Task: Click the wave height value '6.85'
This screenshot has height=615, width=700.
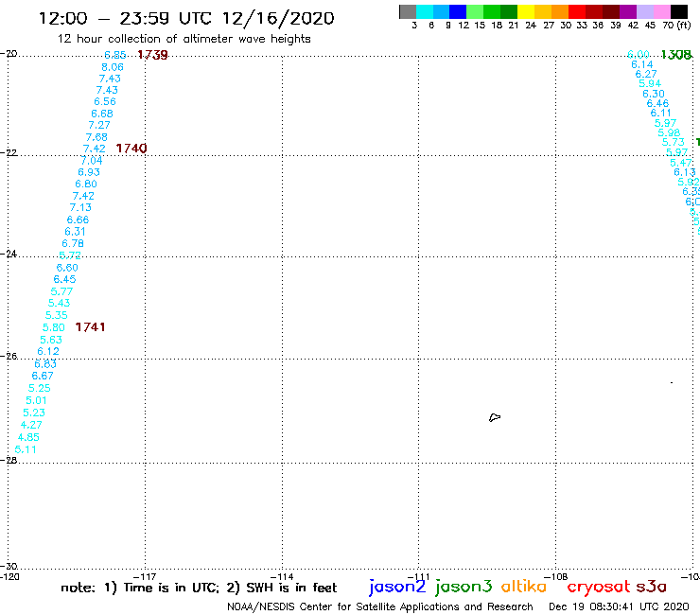Action: 114,55
